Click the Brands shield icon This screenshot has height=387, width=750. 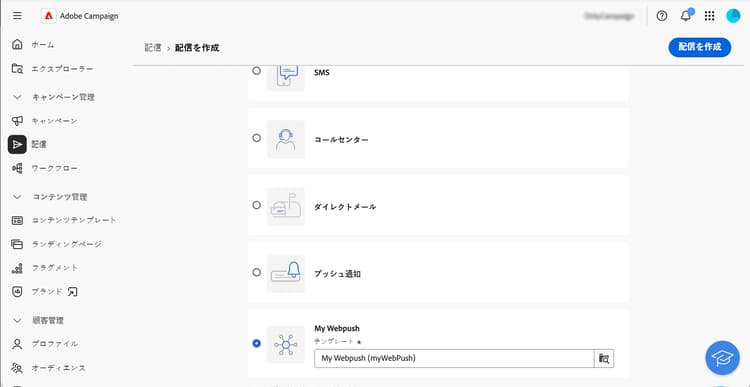pyautogui.click(x=17, y=291)
